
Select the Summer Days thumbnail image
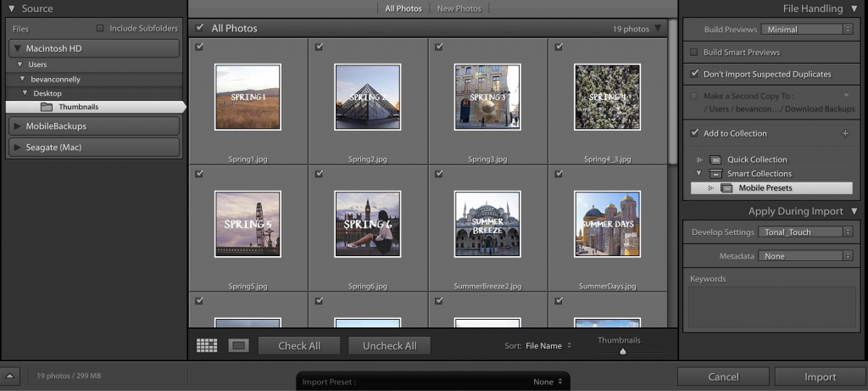[607, 224]
